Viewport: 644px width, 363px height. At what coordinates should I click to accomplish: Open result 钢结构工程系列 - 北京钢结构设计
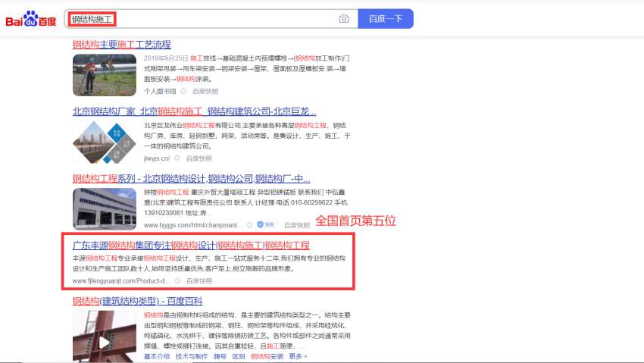(192, 179)
